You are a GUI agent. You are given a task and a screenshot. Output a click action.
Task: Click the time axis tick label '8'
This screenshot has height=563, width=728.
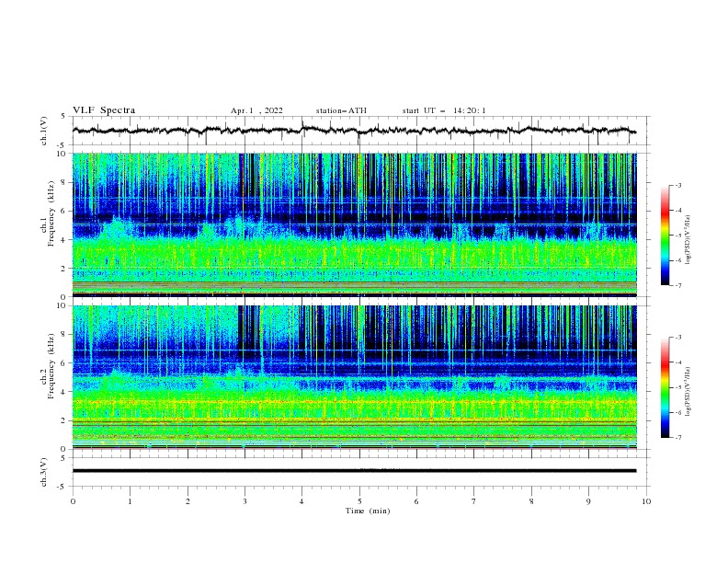pos(531,501)
